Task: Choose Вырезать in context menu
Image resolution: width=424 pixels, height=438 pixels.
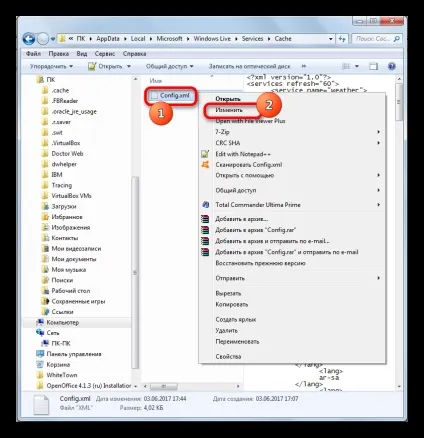Action: [x=228, y=293]
